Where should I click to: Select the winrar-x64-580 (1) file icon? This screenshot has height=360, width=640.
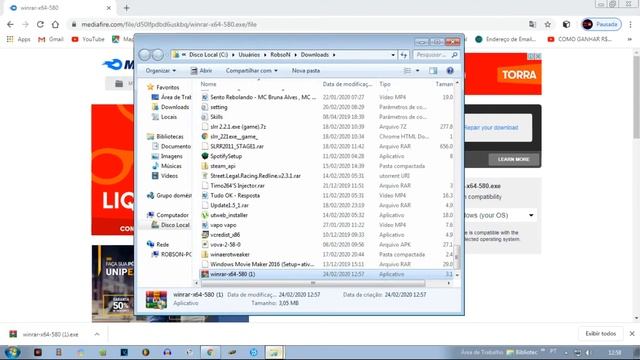[205, 274]
